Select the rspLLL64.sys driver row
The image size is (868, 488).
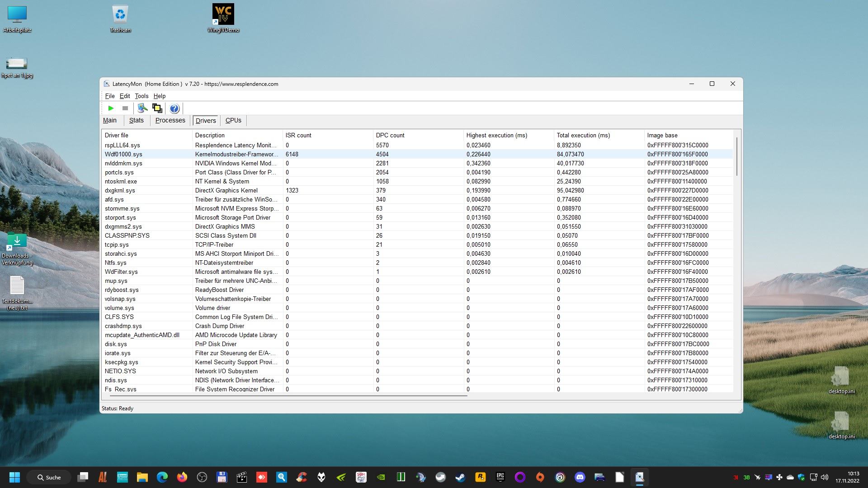click(418, 145)
